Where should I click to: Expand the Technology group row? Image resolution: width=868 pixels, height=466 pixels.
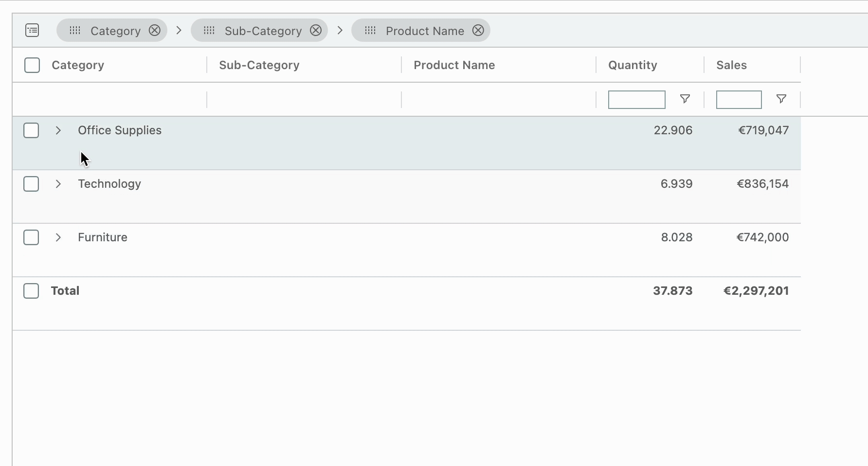tap(58, 184)
